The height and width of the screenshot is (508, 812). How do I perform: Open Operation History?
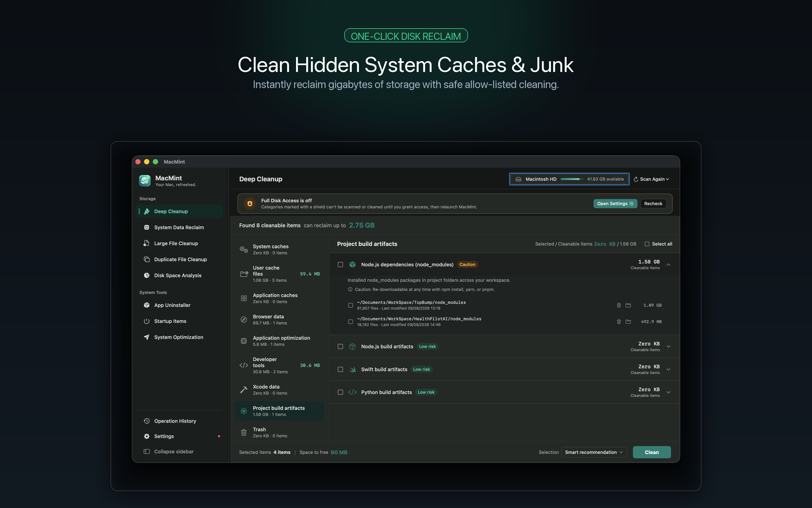click(180, 421)
